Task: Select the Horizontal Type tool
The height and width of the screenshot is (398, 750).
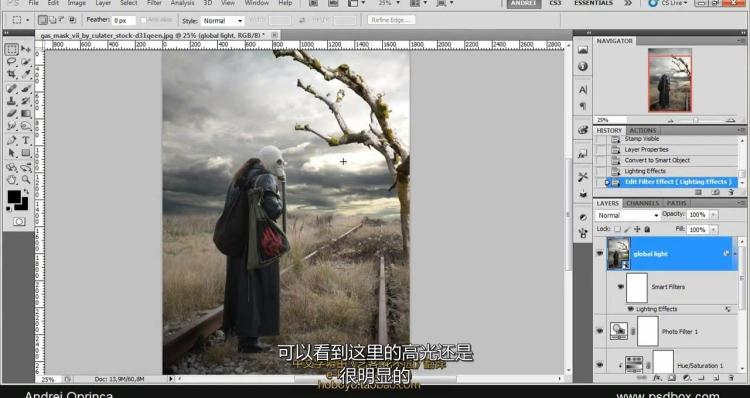Action: (26, 140)
